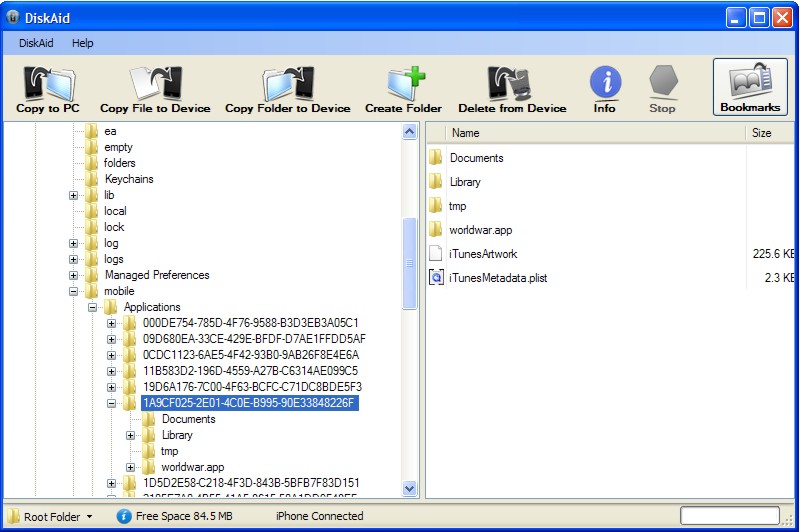Select tmp name in file list
This screenshot has width=800, height=532.
[458, 206]
